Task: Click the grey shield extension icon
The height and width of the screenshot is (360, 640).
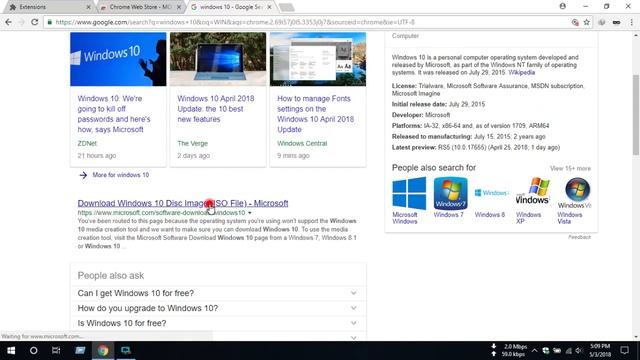Action: (x=602, y=22)
